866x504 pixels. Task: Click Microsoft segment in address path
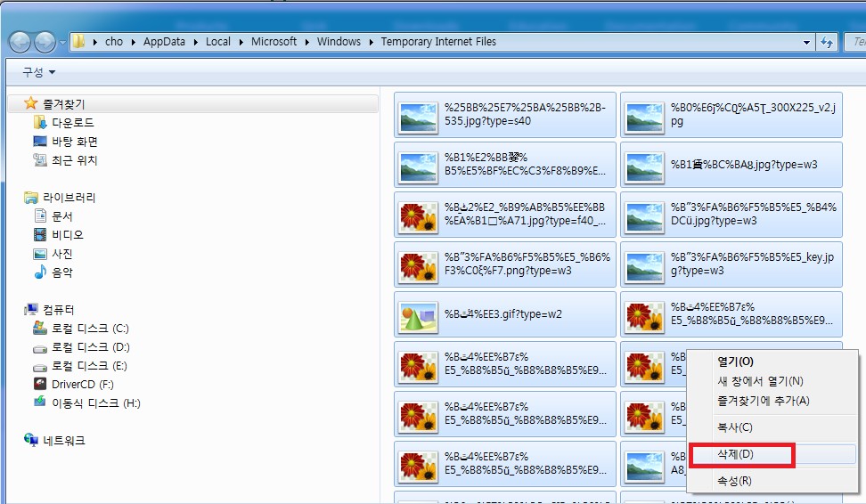274,42
